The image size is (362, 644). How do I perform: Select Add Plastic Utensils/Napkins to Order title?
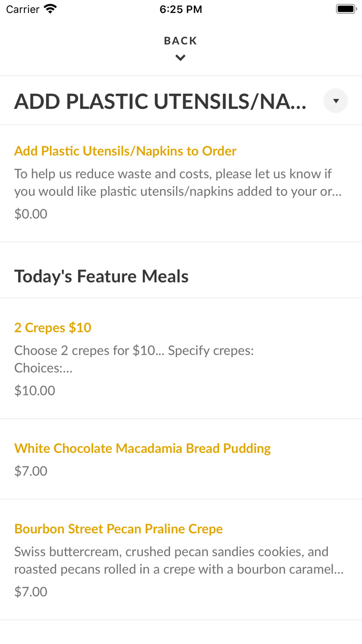pos(125,151)
